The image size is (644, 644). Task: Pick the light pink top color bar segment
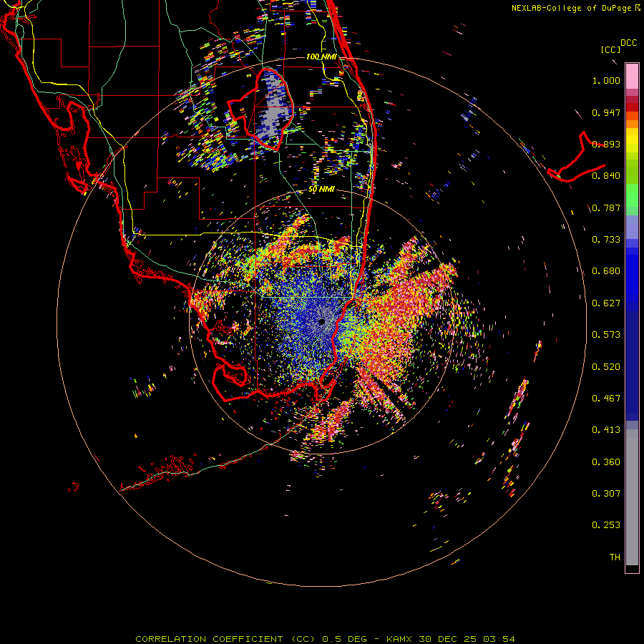[632, 76]
